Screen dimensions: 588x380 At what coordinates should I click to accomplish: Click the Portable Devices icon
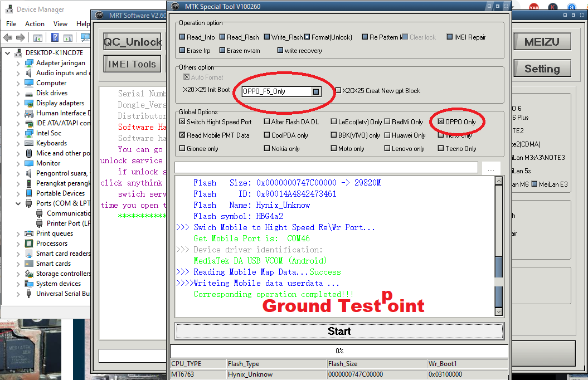tap(29, 193)
